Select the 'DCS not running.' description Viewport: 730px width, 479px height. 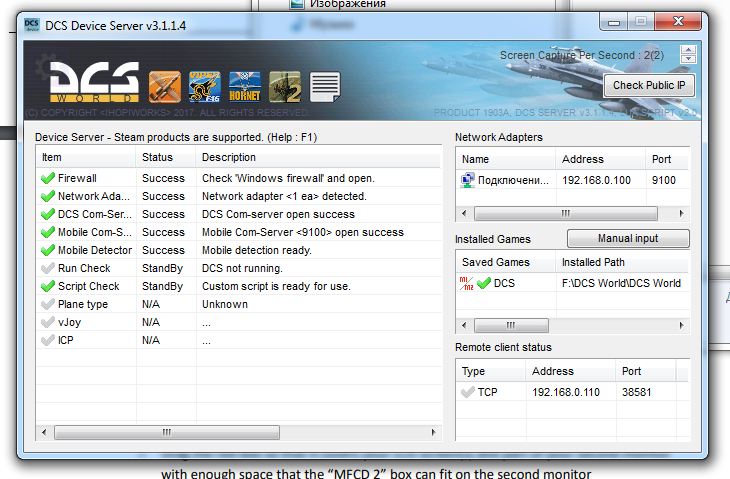(242, 268)
